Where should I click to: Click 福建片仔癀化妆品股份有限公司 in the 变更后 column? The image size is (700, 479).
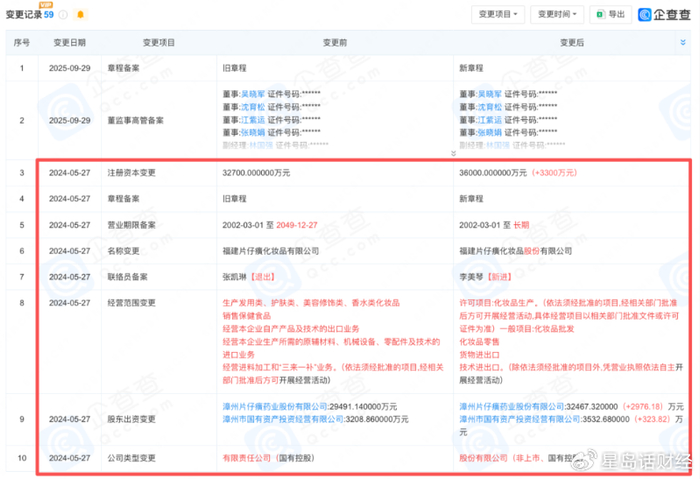[516, 251]
